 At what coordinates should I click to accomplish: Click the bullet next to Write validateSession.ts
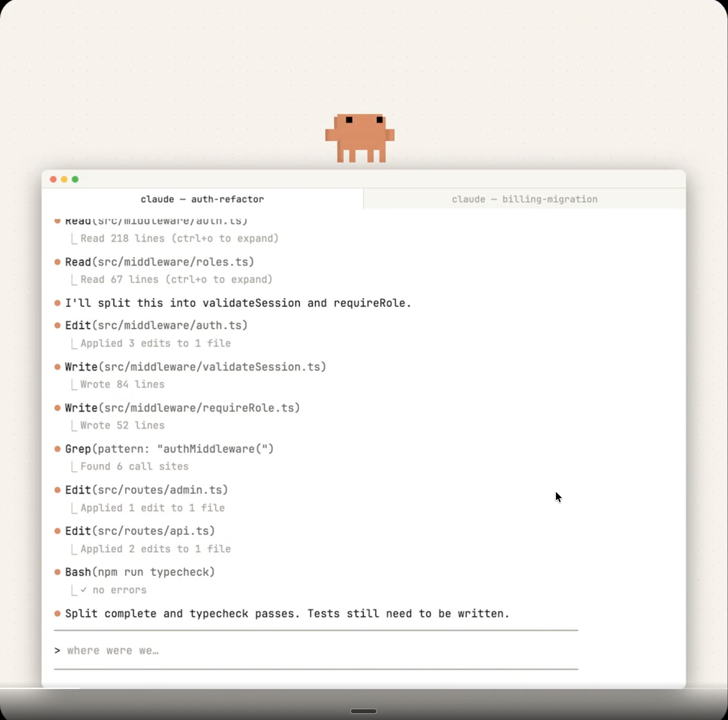click(x=58, y=367)
